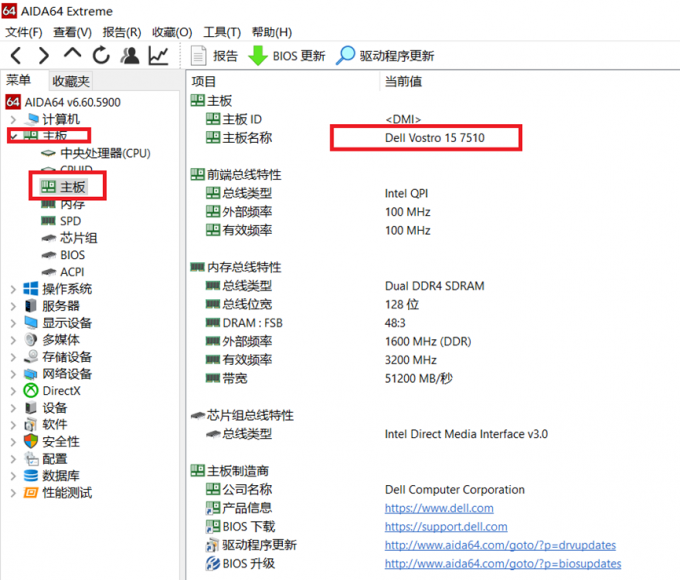Click the 显示设备 monitor icon
Viewport: 680px width, 580px height.
(31, 323)
